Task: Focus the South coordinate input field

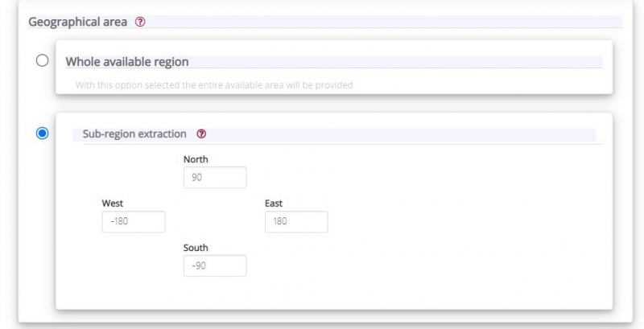Action: [215, 266]
